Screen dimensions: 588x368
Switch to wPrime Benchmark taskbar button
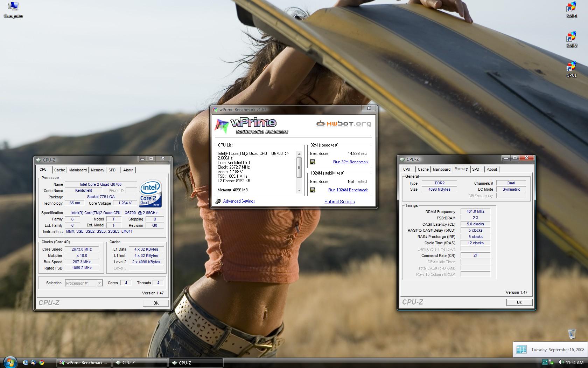84,363
